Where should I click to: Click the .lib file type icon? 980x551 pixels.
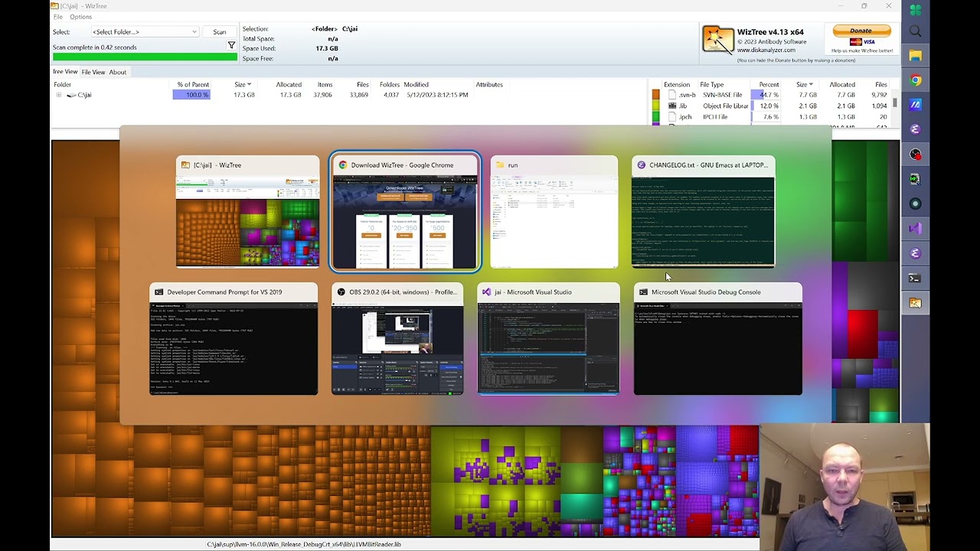(672, 106)
